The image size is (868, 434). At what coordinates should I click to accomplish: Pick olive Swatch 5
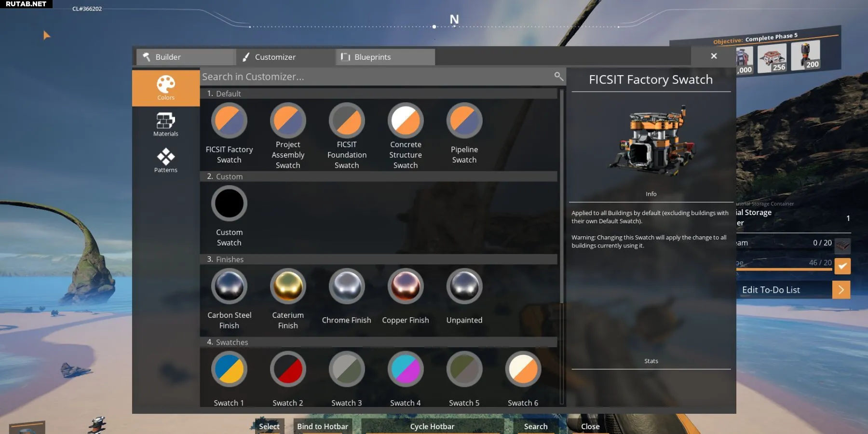(464, 369)
